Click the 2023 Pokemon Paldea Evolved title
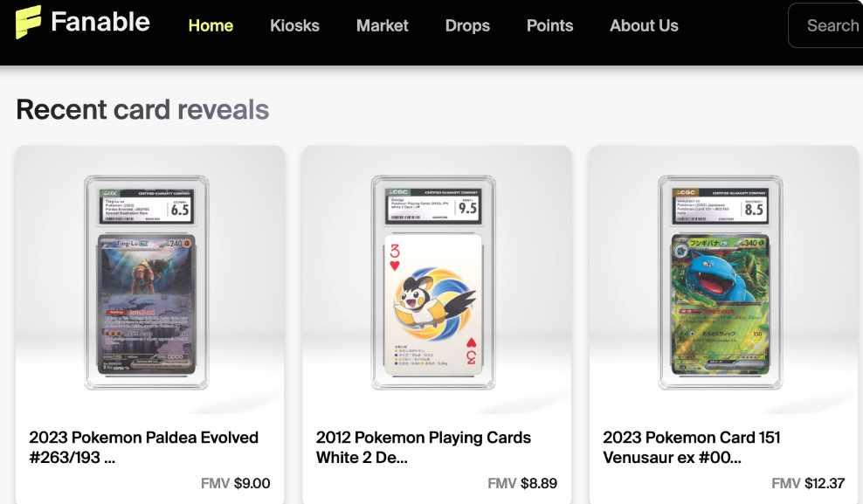 (143, 447)
